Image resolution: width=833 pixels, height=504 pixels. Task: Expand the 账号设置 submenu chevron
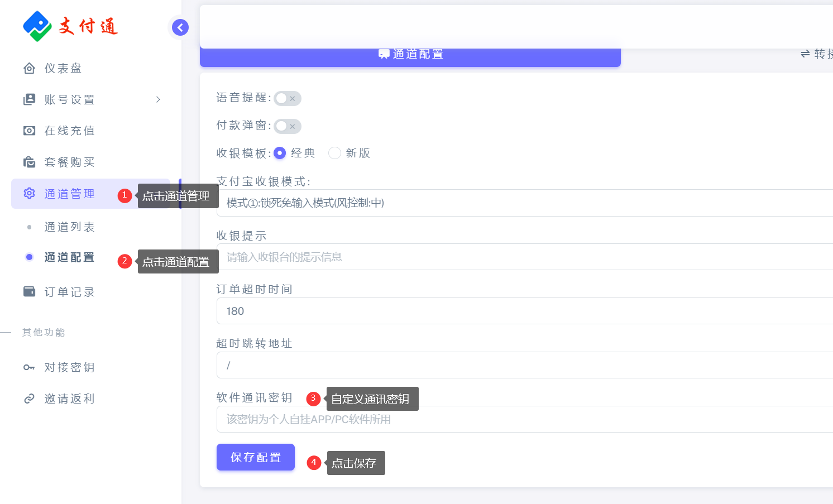pos(158,99)
